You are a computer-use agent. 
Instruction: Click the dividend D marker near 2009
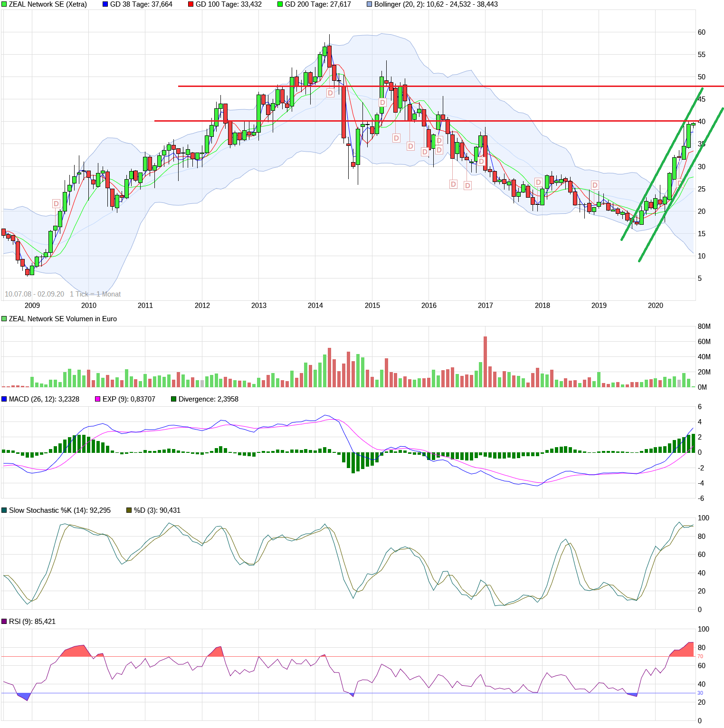pyautogui.click(x=56, y=204)
